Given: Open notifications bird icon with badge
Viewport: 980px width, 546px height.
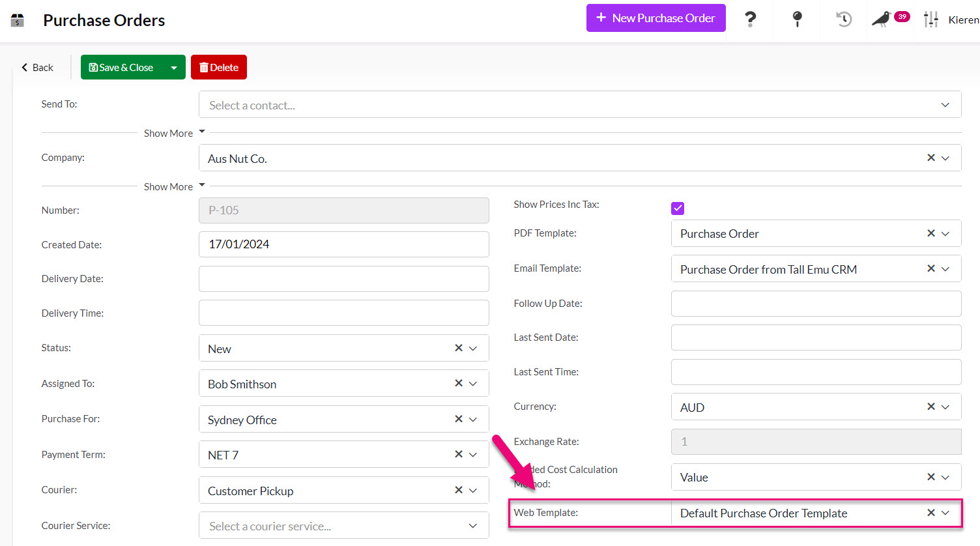Looking at the screenshot, I should tap(882, 20).
